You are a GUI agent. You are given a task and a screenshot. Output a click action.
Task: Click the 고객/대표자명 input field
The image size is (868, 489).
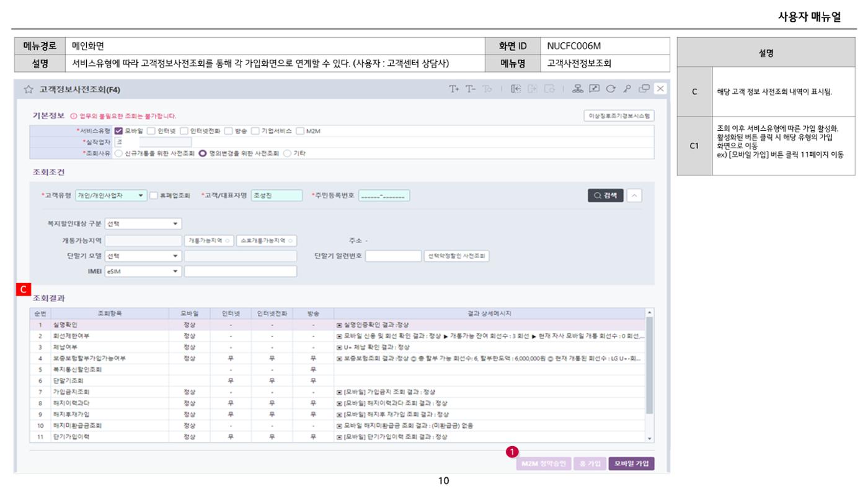(277, 195)
